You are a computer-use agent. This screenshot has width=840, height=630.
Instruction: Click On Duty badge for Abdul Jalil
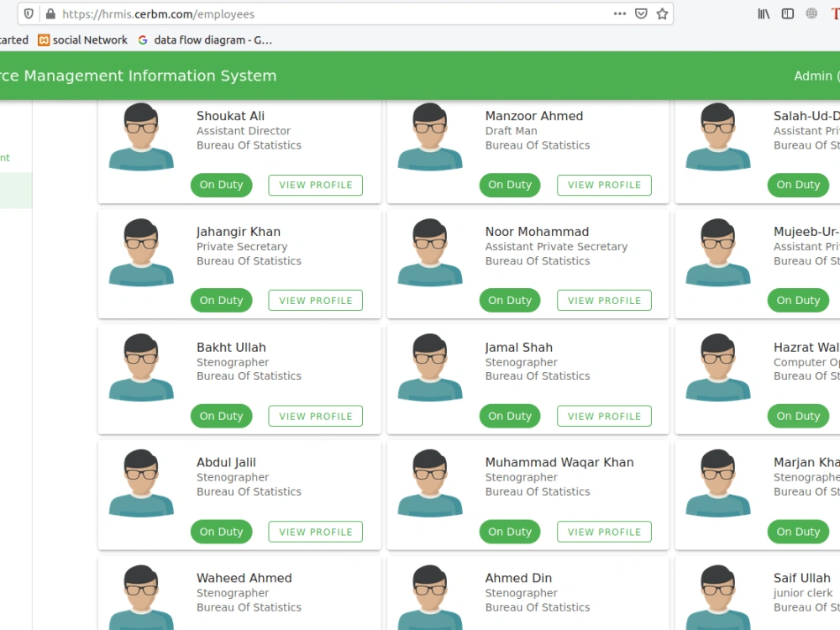pyautogui.click(x=221, y=532)
